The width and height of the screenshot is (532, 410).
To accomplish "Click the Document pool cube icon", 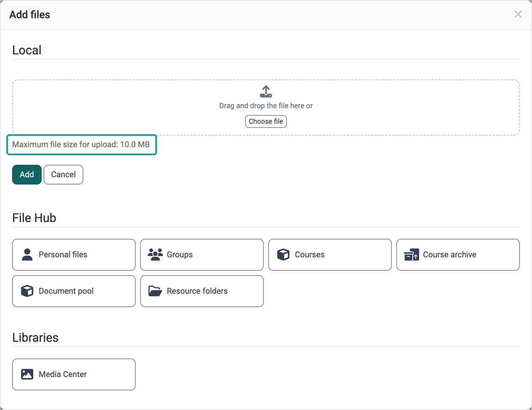I will click(27, 291).
